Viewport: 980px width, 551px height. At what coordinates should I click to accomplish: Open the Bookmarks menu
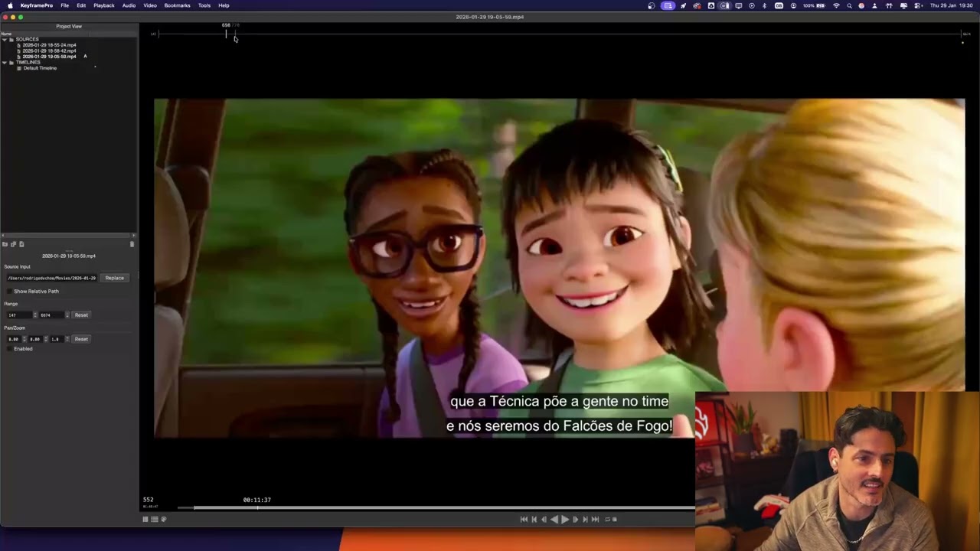tap(177, 5)
